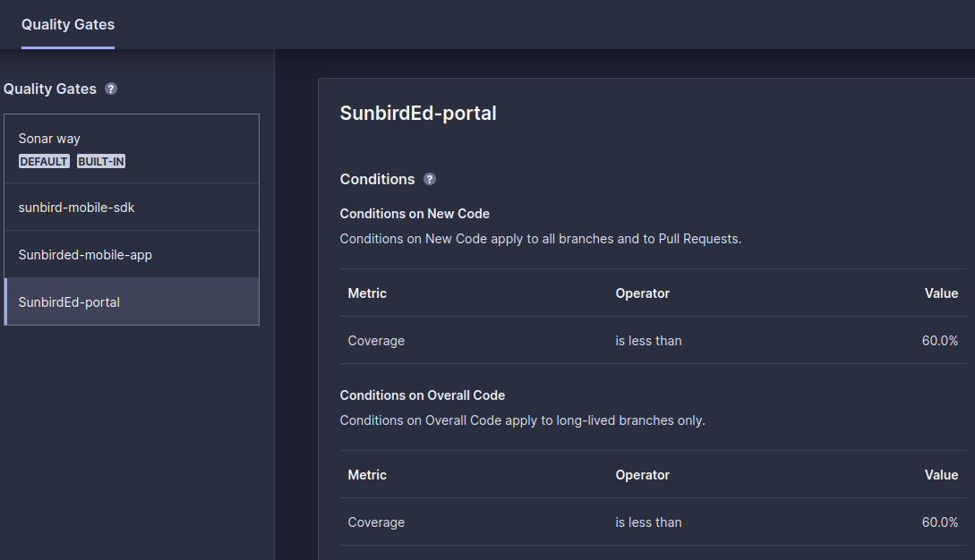Click the Conditions help question-mark icon
Viewport: 975px width, 560px height.
tap(429, 179)
